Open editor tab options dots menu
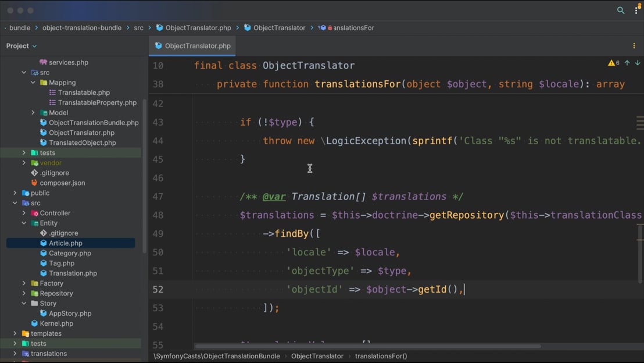Image resolution: width=644 pixels, height=363 pixels. coord(634,45)
